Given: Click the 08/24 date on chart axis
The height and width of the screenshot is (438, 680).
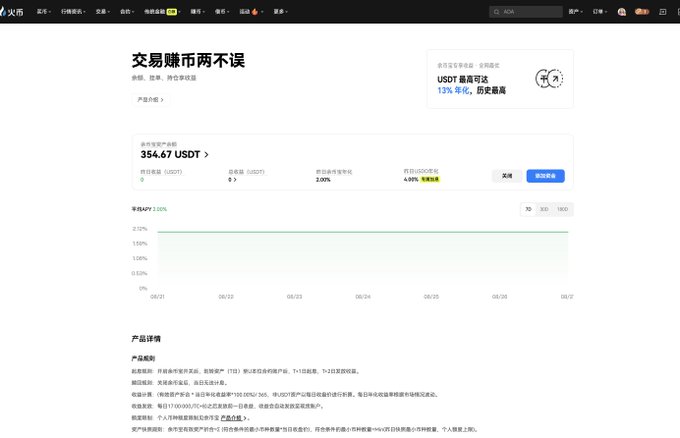Looking at the screenshot, I should coord(363,297).
